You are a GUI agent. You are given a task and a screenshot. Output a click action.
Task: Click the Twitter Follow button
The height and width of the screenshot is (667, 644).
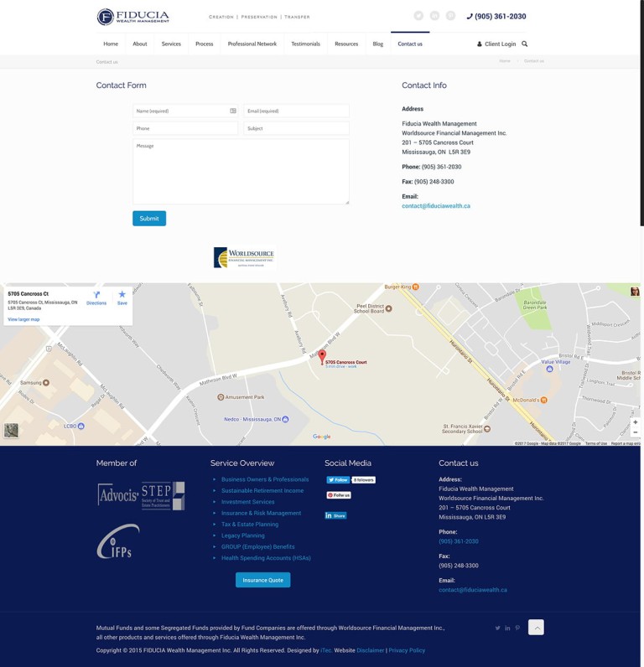click(338, 480)
